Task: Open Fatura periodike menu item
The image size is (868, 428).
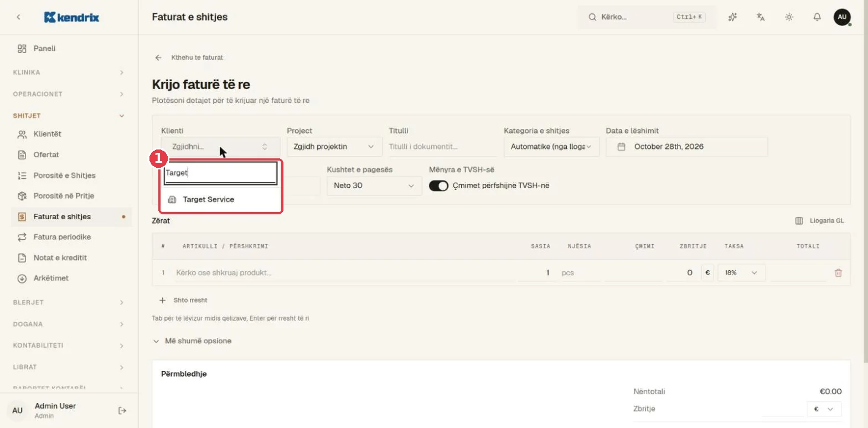Action: [71, 237]
